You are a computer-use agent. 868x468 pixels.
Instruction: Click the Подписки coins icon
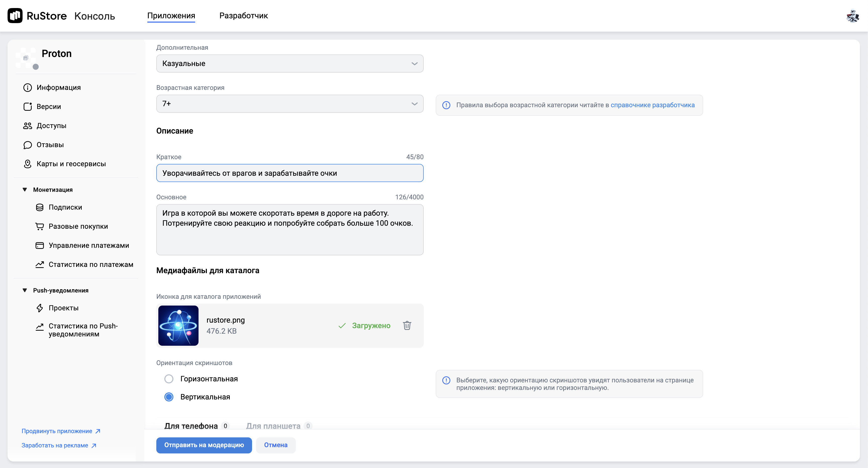tap(40, 207)
